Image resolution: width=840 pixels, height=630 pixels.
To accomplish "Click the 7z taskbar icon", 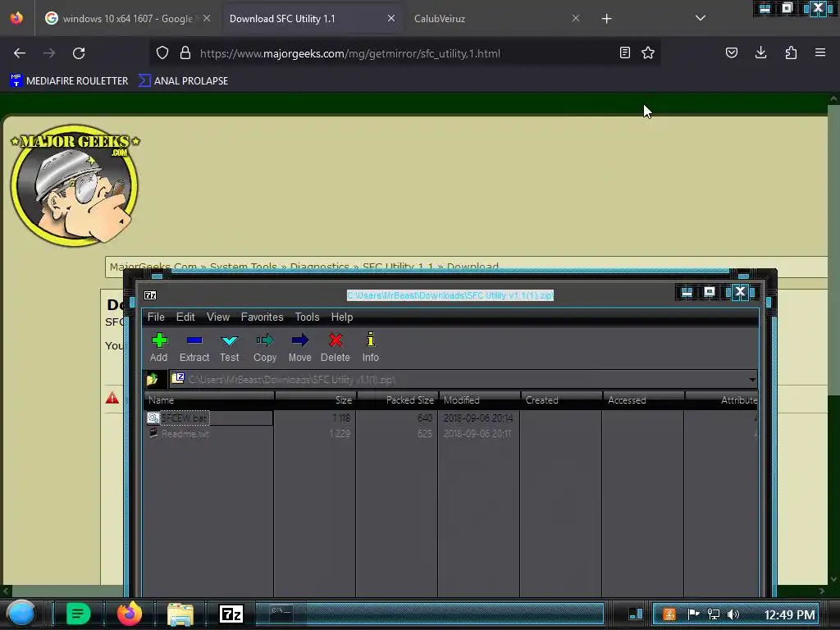I will point(231,614).
